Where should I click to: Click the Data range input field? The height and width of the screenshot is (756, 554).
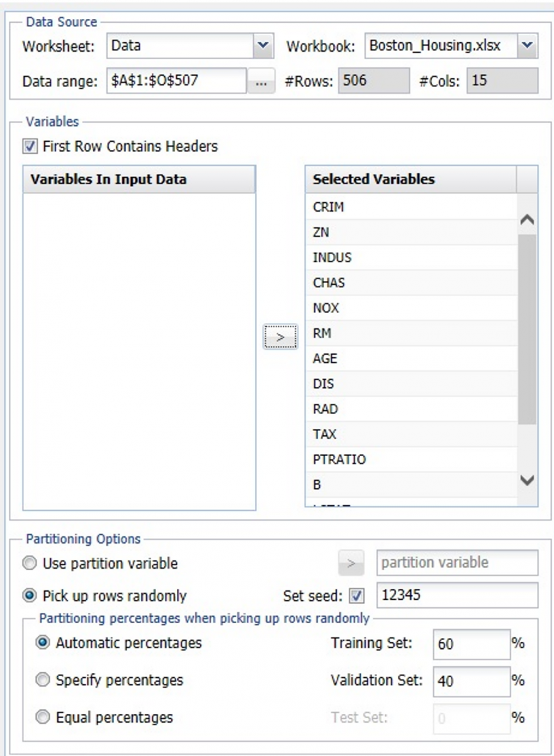(x=176, y=82)
